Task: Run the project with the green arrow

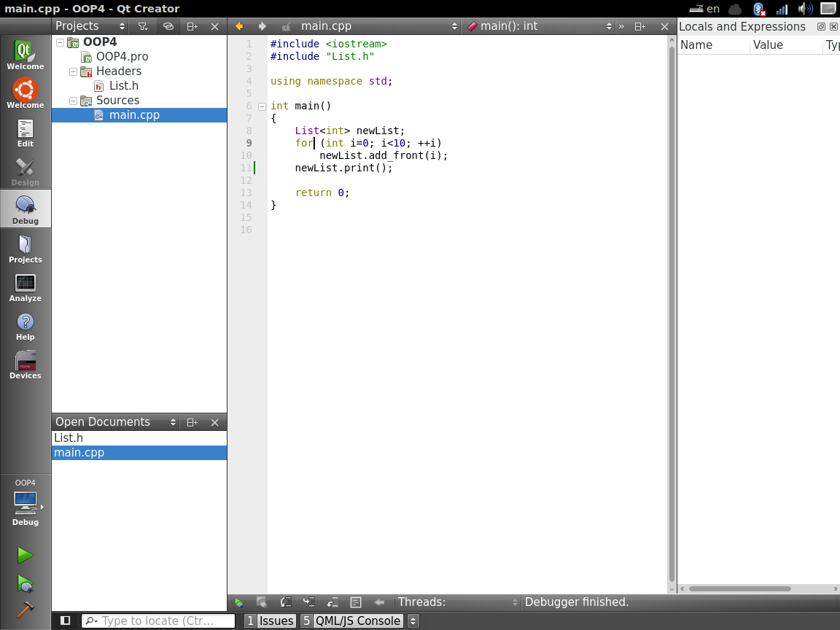Action: 25,556
